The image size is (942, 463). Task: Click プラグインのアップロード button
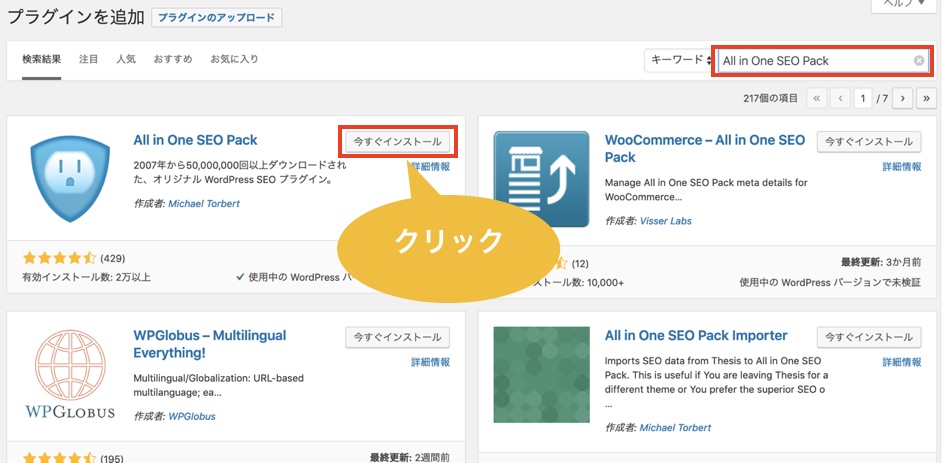(217, 18)
